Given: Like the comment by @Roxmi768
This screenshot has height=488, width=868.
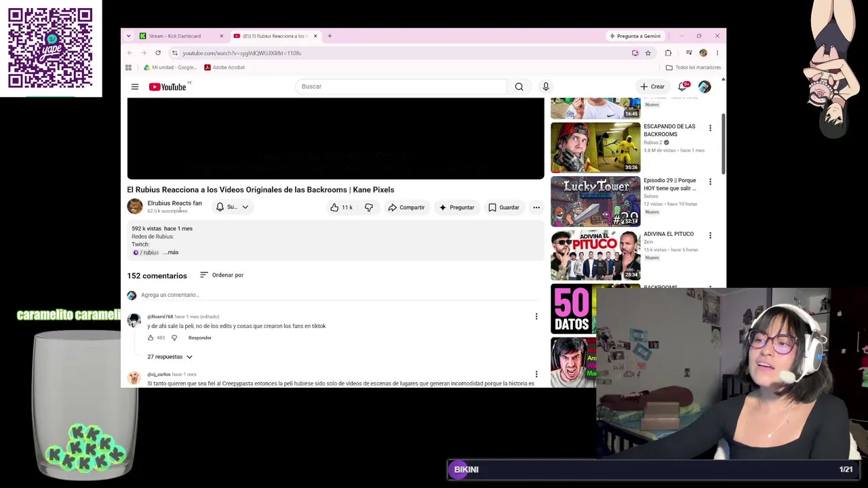Looking at the screenshot, I should click(x=151, y=338).
